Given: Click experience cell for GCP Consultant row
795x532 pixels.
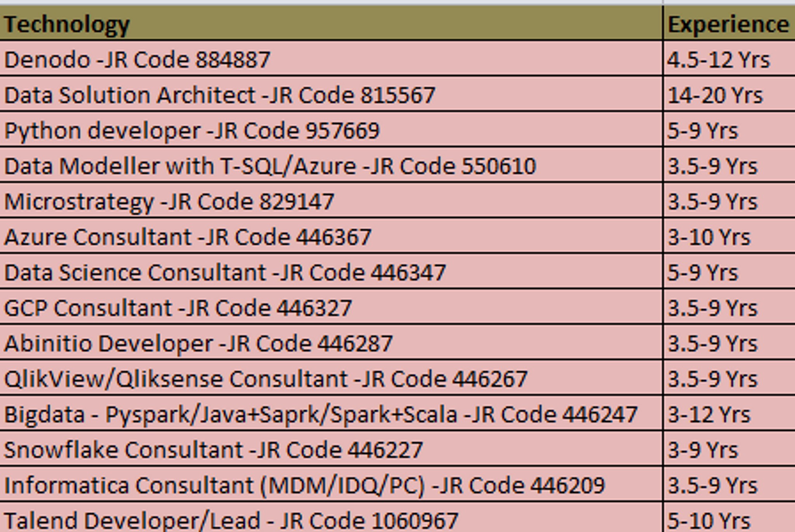Looking at the screenshot, I should (729, 307).
